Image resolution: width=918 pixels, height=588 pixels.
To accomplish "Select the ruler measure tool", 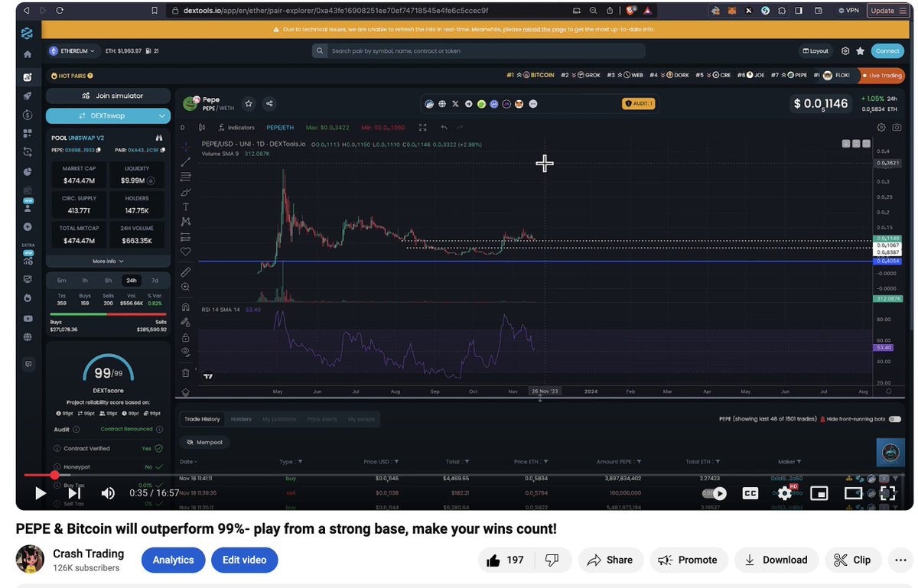I will click(185, 271).
